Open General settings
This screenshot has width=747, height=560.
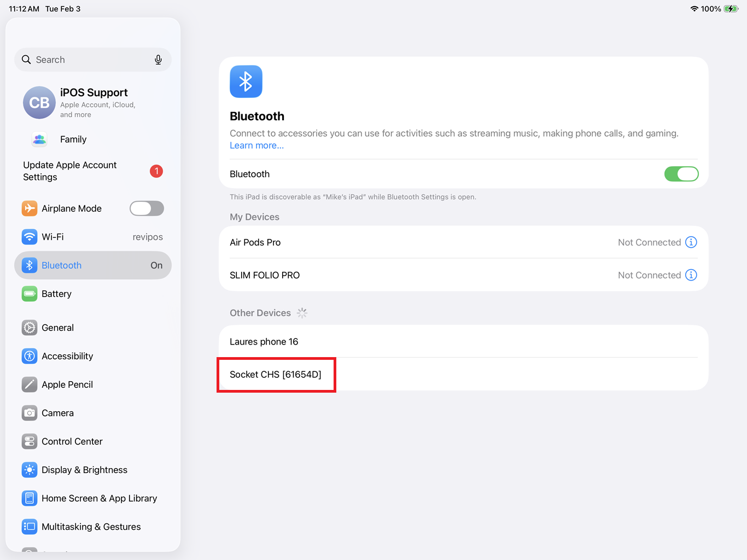click(x=93, y=328)
